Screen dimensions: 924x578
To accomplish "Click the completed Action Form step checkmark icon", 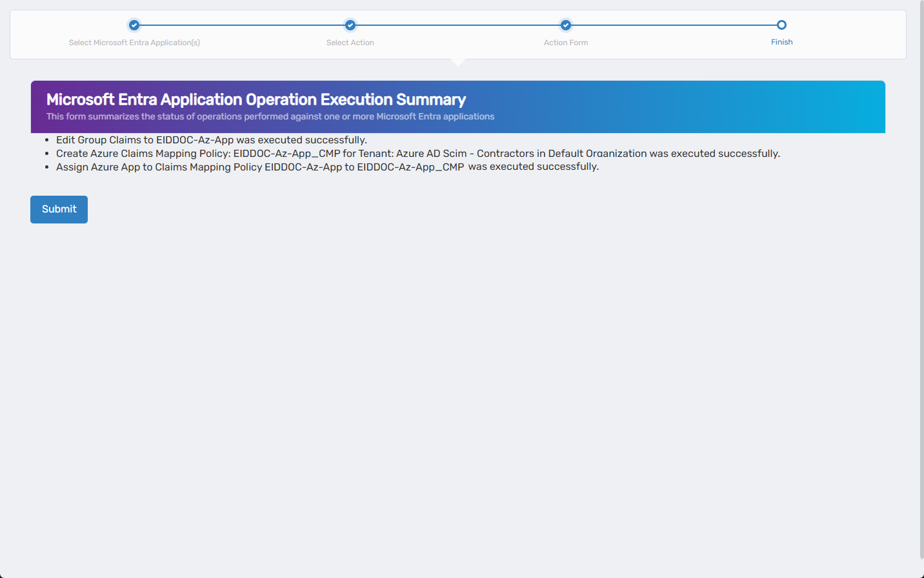I will (x=565, y=25).
